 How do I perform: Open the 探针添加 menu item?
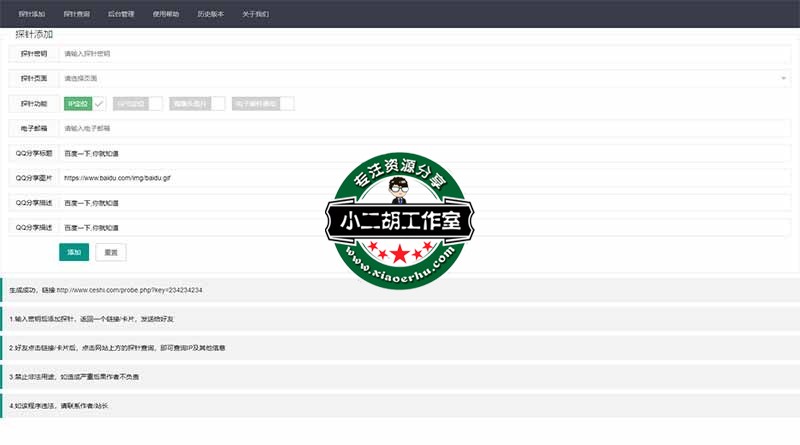31,15
